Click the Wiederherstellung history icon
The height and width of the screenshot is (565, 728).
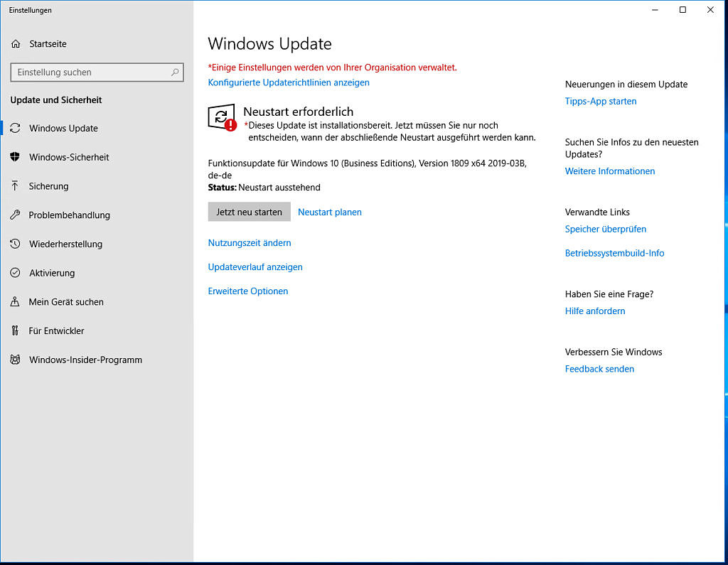(15, 244)
